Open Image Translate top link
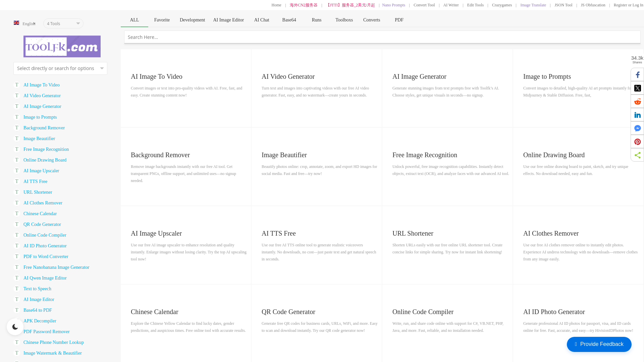The image size is (644, 362). [x=533, y=5]
